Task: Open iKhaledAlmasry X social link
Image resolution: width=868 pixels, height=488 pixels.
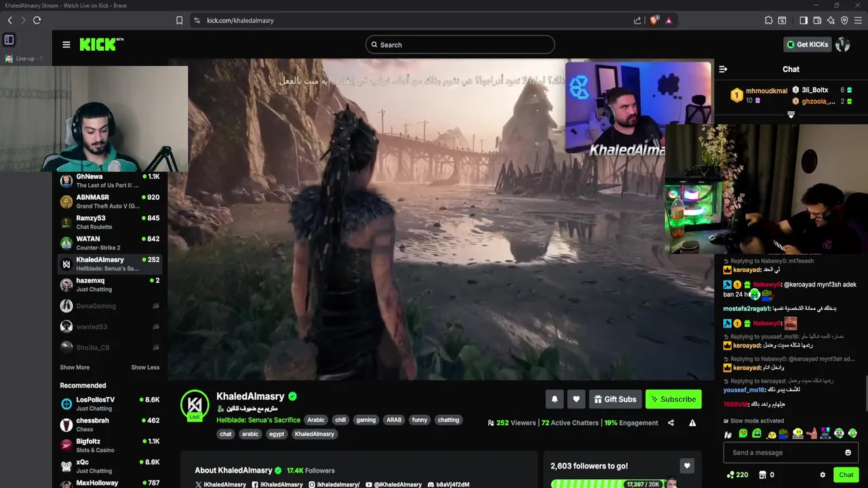Action: (220, 485)
